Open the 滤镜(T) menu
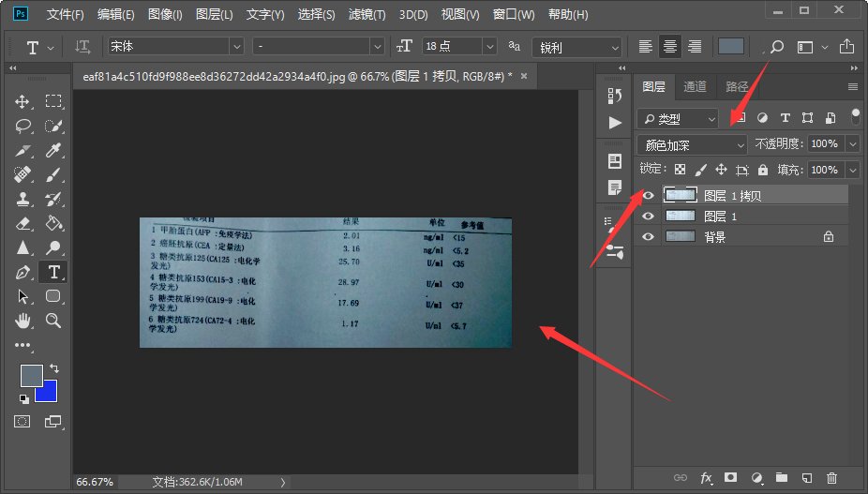868x494 pixels. coord(367,14)
